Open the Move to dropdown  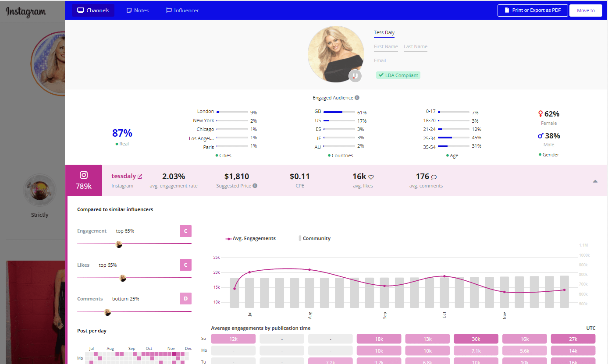pos(586,10)
